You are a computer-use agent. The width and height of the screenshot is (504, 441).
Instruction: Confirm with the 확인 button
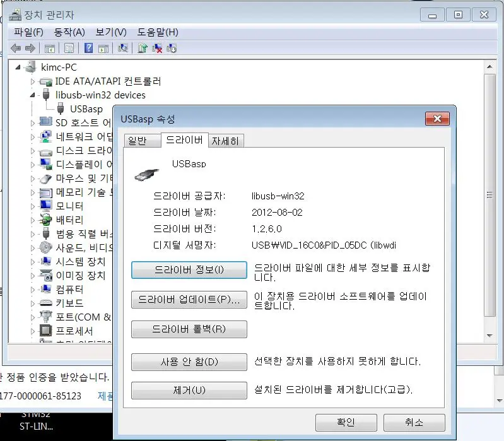(346, 422)
